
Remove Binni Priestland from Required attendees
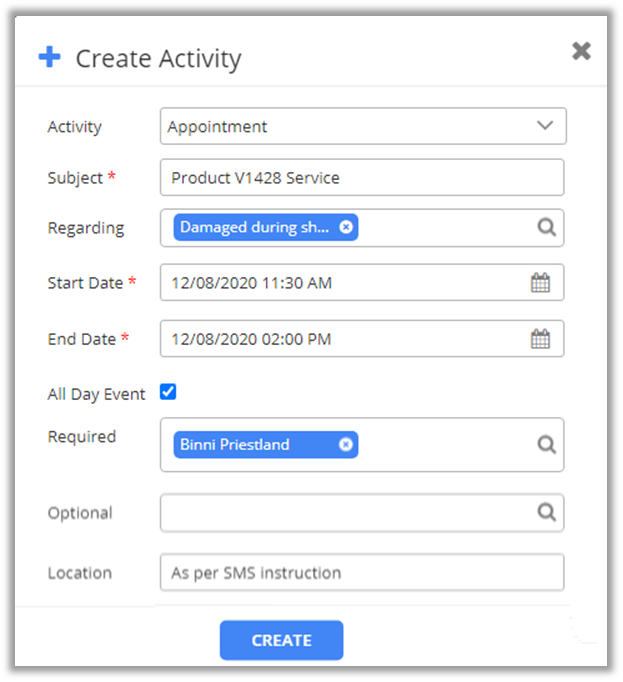coord(346,444)
